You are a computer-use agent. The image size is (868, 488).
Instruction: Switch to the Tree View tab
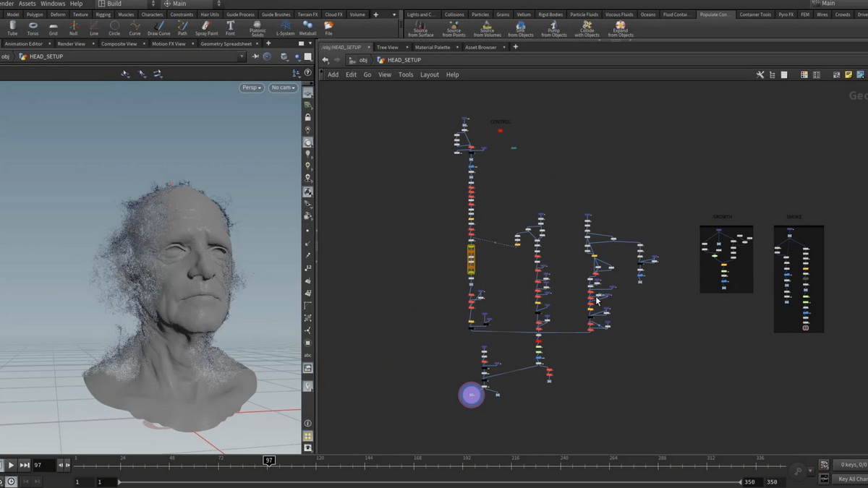pos(388,47)
